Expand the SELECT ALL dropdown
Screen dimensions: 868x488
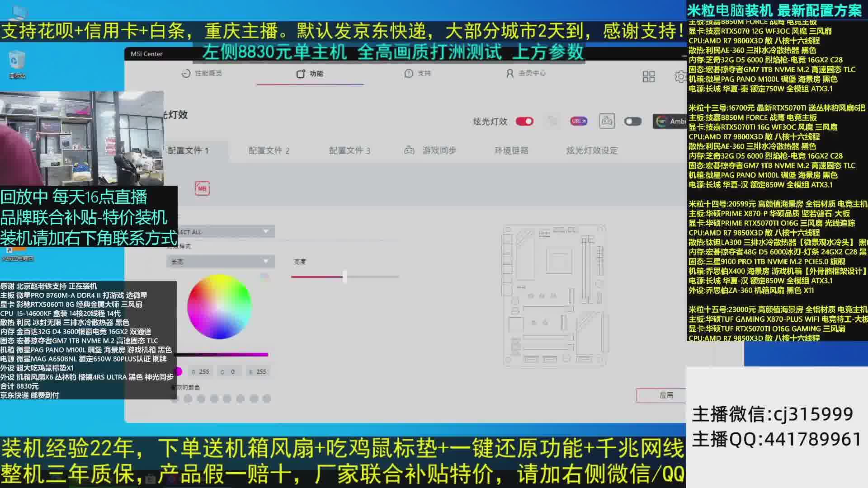click(221, 232)
